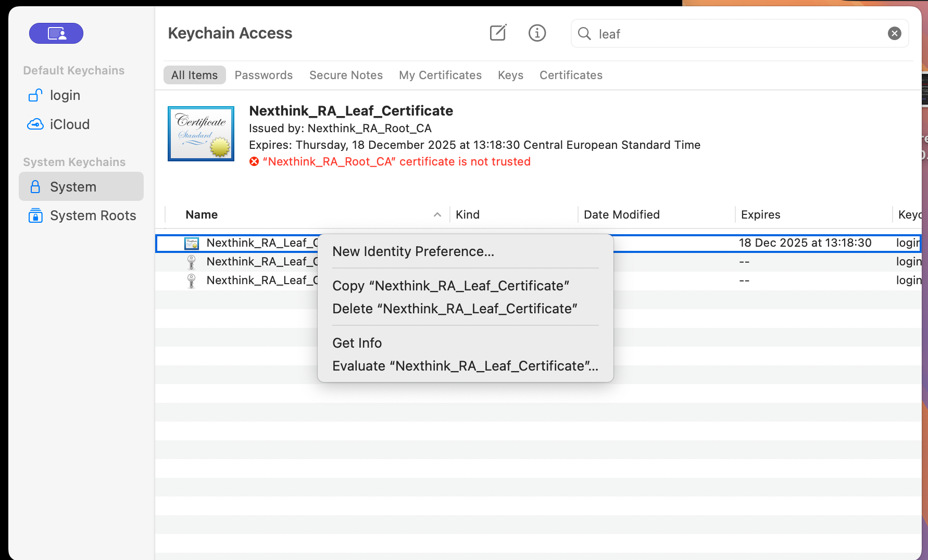Image resolution: width=928 pixels, height=560 pixels.
Task: Click the info icon in toolbar
Action: [x=537, y=33]
